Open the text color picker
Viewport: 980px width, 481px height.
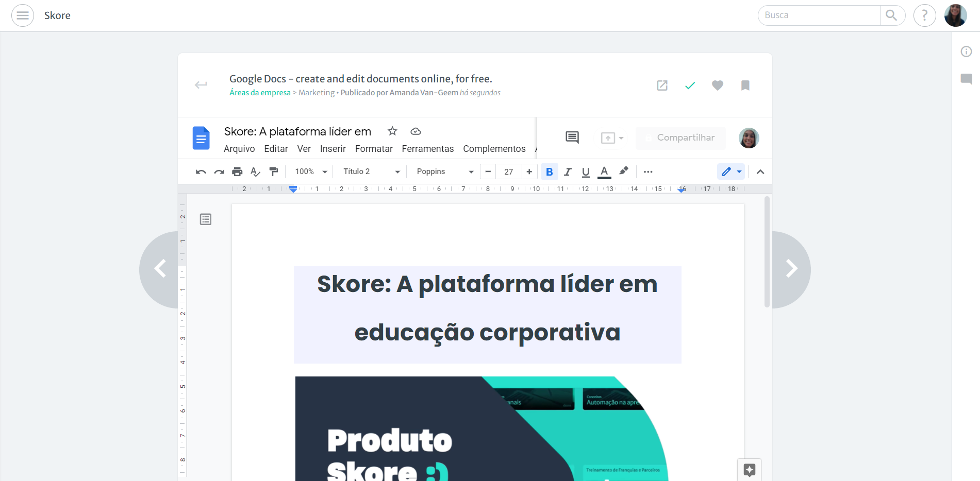click(604, 172)
